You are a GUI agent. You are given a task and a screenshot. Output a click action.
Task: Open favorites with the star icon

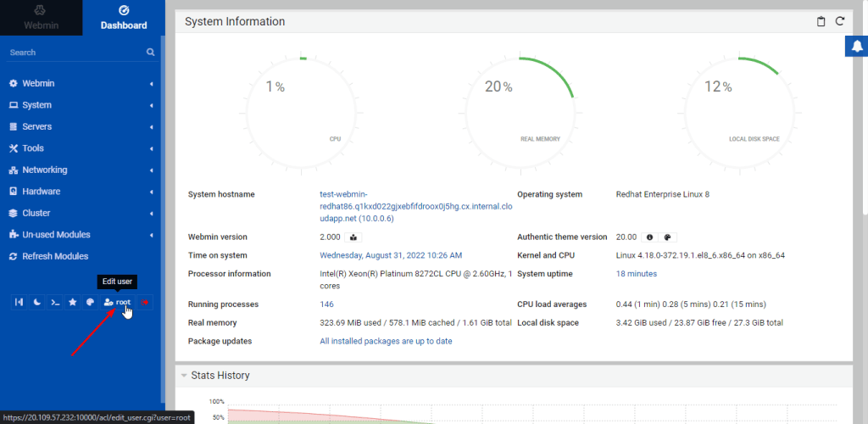click(73, 302)
